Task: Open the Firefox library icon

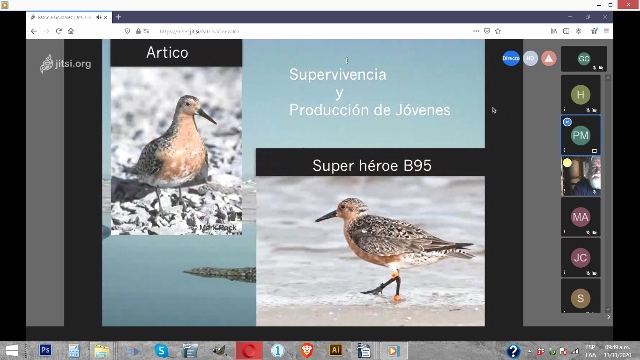Action: 554,31
